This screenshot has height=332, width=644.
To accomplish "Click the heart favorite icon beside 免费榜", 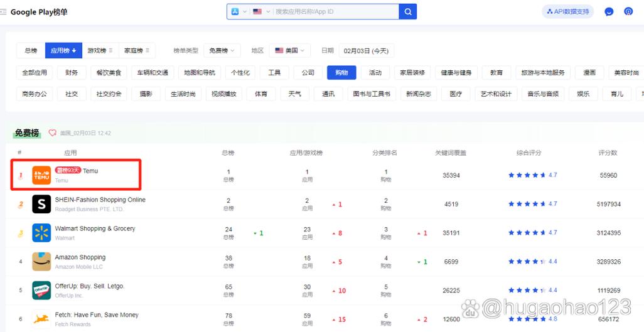I will click(x=52, y=132).
